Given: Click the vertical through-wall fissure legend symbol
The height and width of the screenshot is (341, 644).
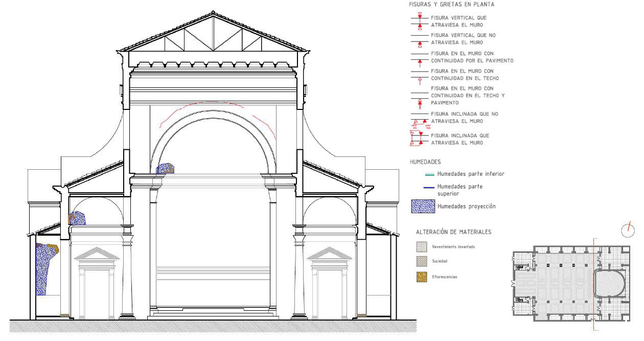Looking at the screenshot, I should point(420,21).
